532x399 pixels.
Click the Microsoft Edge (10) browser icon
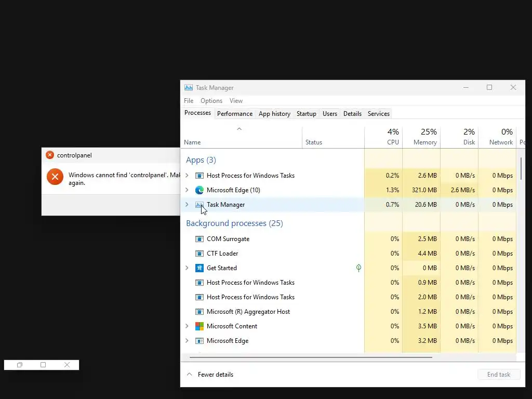199,190
